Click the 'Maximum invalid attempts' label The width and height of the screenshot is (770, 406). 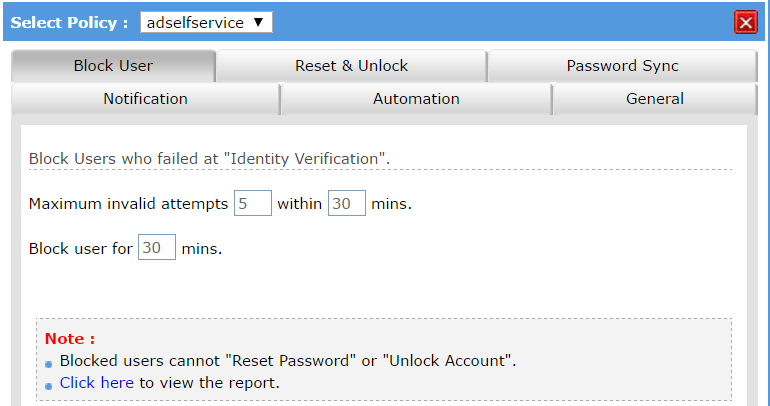point(128,204)
